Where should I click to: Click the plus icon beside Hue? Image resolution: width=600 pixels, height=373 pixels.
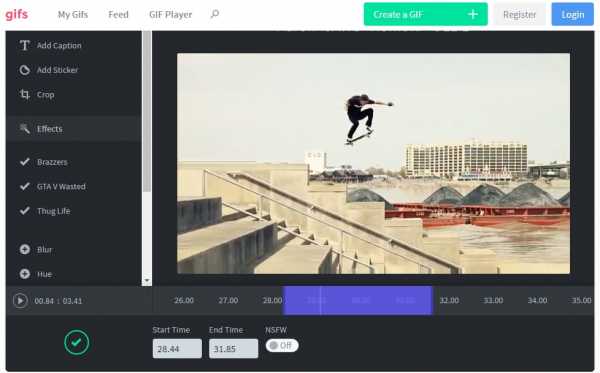[25, 274]
